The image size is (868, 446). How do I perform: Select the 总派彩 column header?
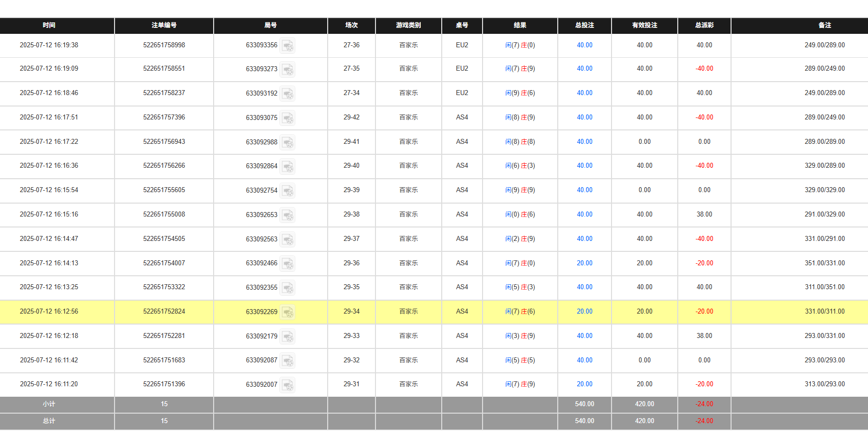pyautogui.click(x=704, y=25)
